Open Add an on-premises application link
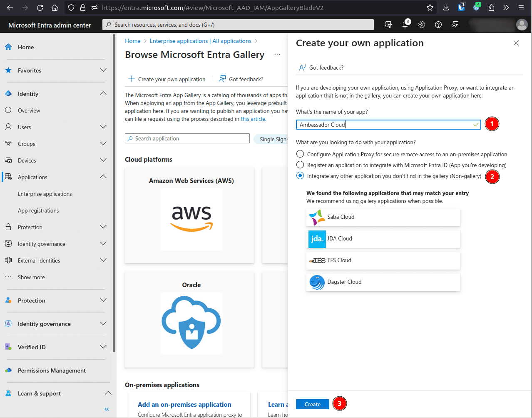This screenshot has width=532, height=418. [184, 404]
